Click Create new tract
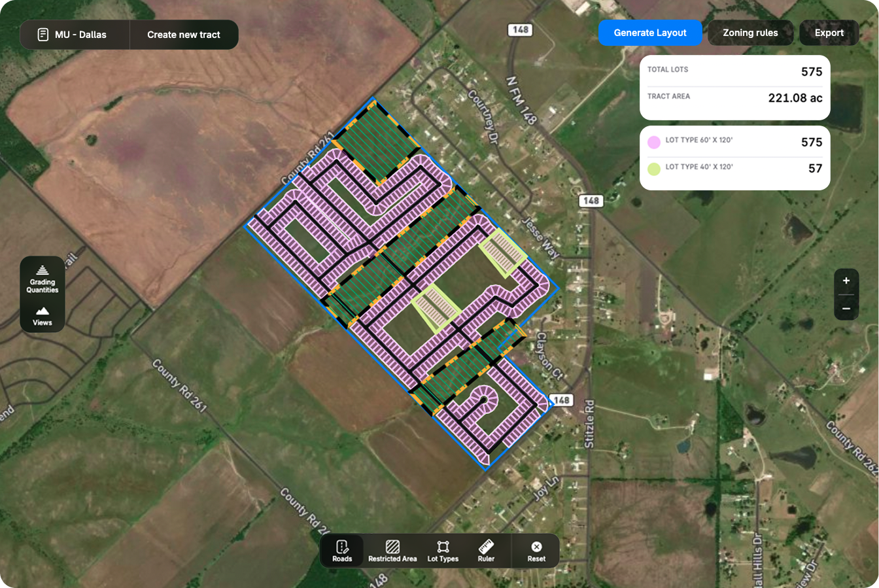This screenshot has height=588, width=879. coord(184,35)
